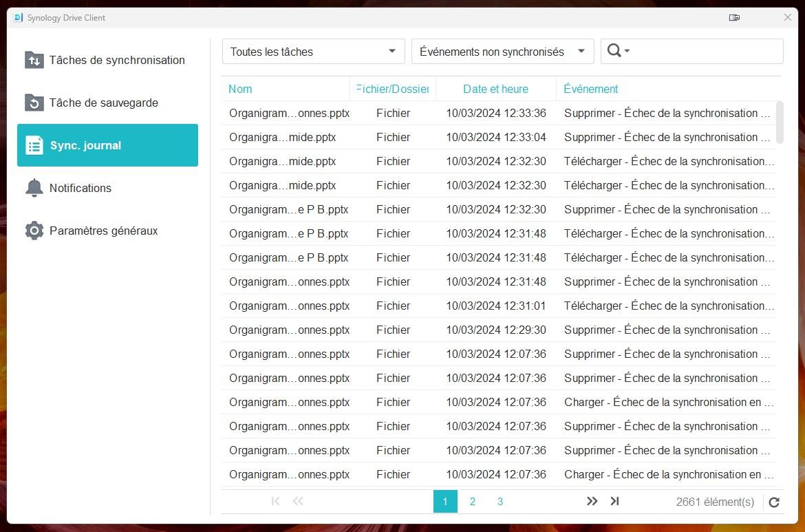Click the Événement column header
The width and height of the screenshot is (805, 532).
[590, 89]
